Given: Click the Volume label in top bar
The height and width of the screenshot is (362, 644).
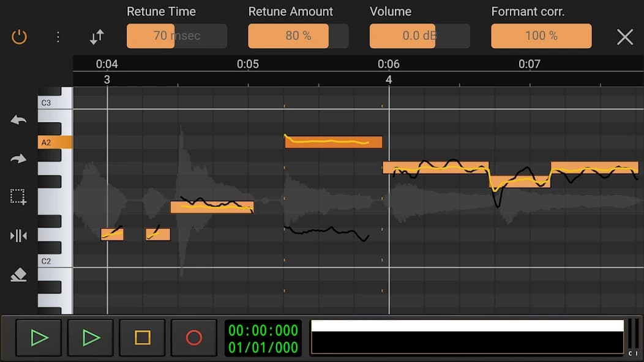Looking at the screenshot, I should (391, 11).
